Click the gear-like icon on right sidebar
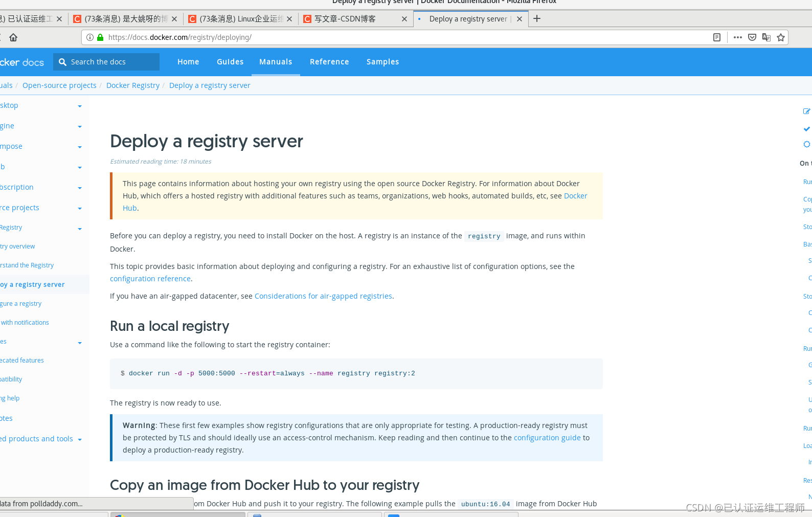Screen dimensions: 812x517 click(806, 144)
